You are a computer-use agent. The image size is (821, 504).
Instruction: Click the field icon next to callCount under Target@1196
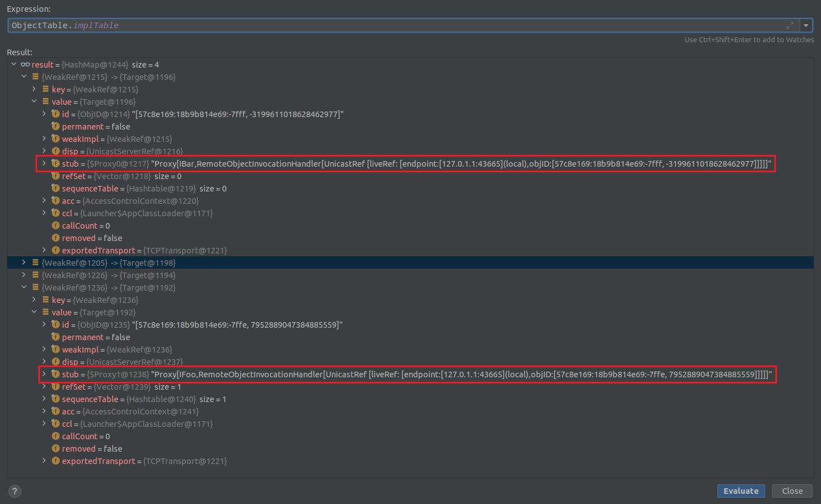click(55, 225)
